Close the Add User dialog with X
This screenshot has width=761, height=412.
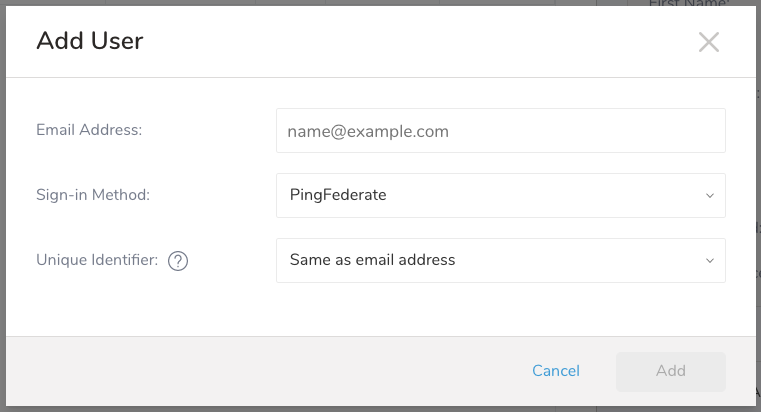(709, 42)
